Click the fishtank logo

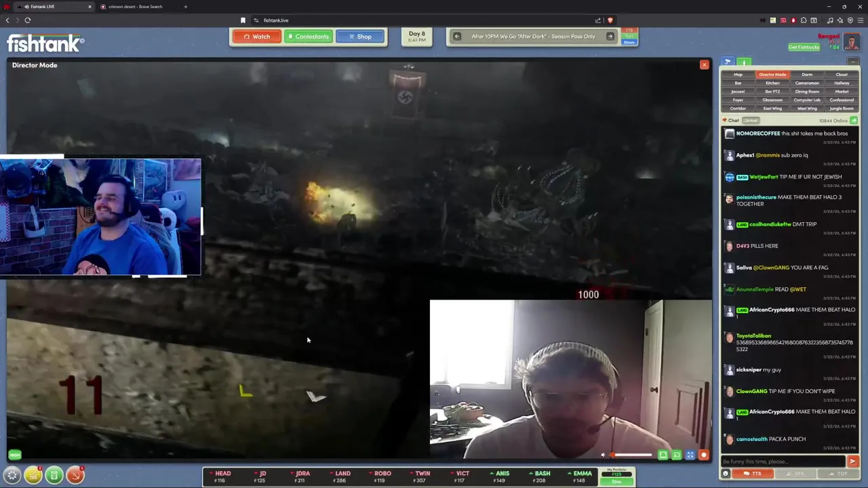[x=45, y=44]
